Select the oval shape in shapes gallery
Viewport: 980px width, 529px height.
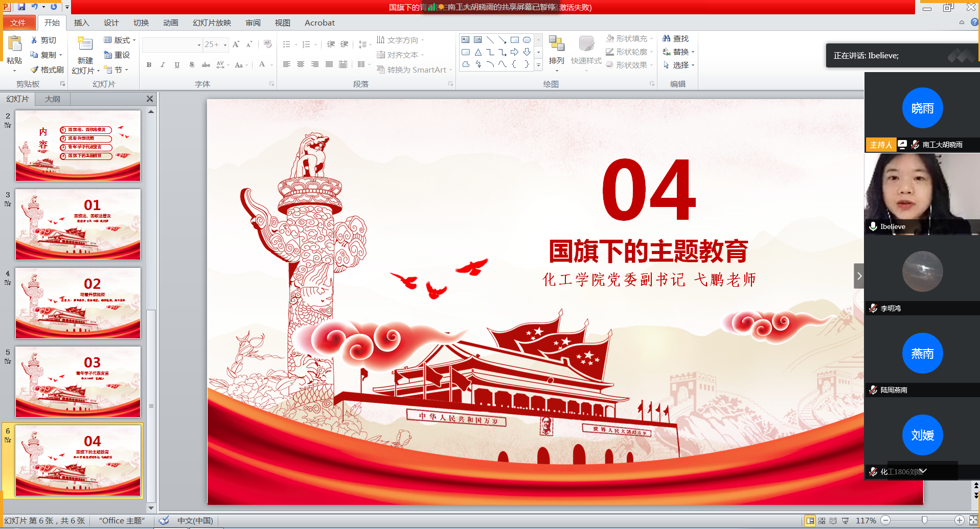coord(527,40)
